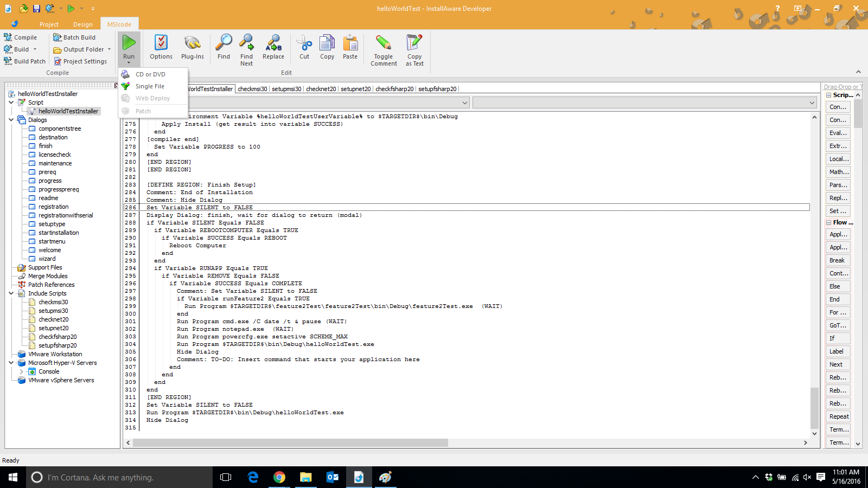This screenshot has width=868, height=488.
Task: Open the Build dropdown arrow
Action: click(x=35, y=49)
